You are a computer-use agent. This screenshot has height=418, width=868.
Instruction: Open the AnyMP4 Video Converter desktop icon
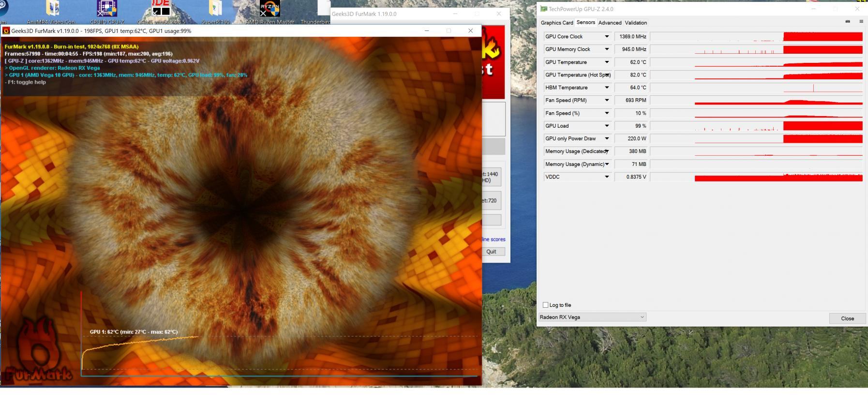52,12
